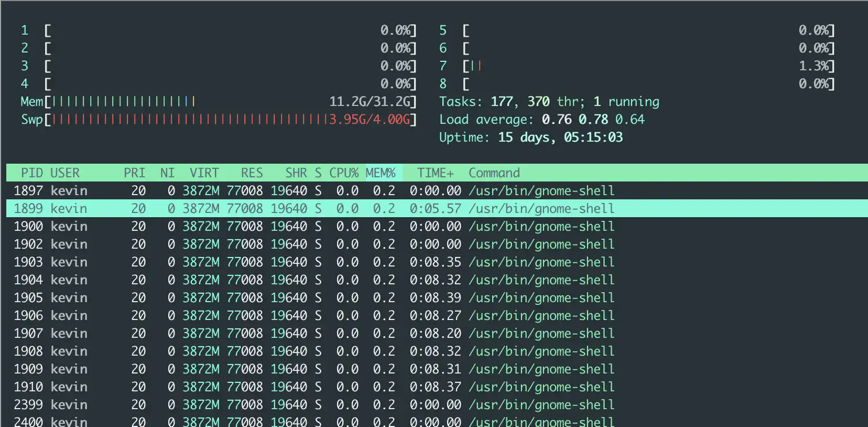Click the NI column header
The width and height of the screenshot is (868, 427).
click(168, 173)
